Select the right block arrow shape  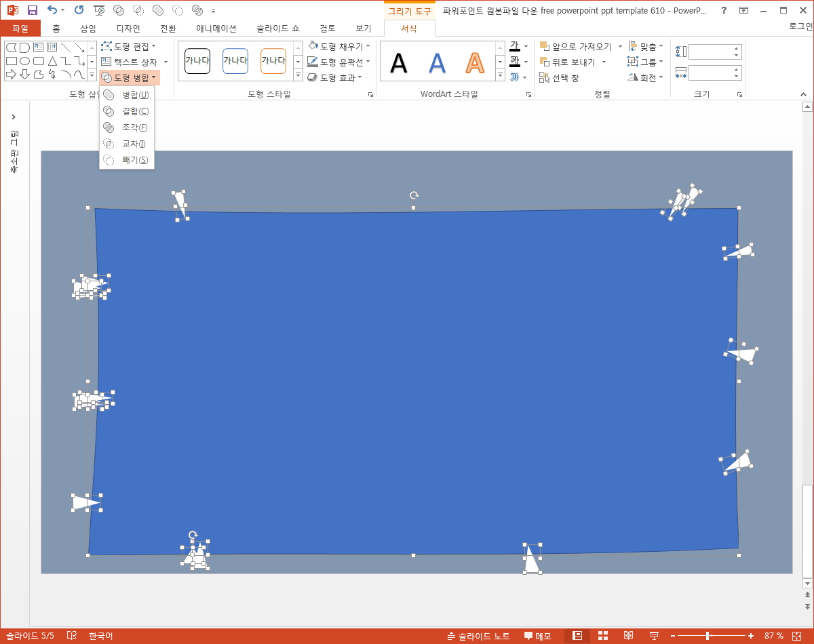click(x=12, y=74)
